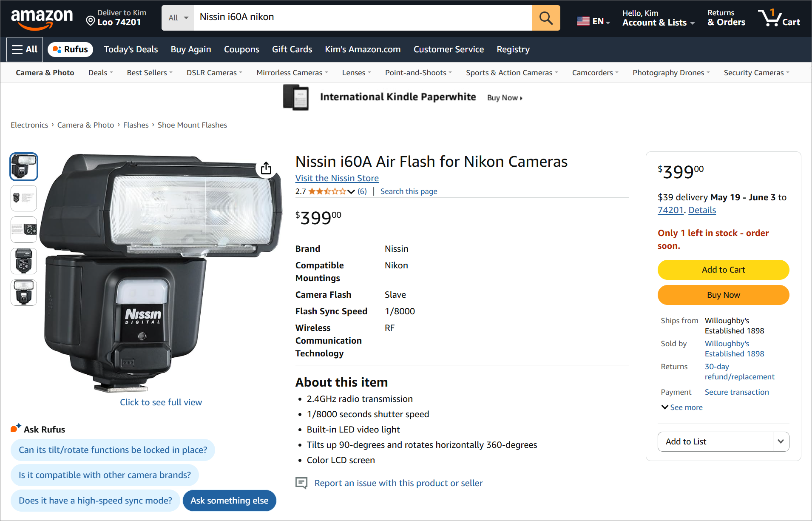Click the Ask something else button
The width and height of the screenshot is (812, 521).
click(x=229, y=501)
